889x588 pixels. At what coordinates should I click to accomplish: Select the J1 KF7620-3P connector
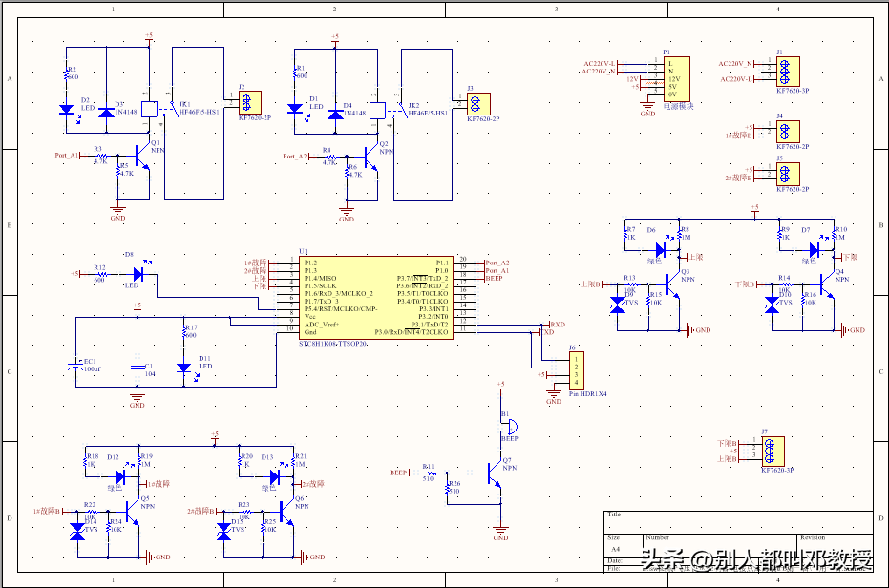coord(788,72)
